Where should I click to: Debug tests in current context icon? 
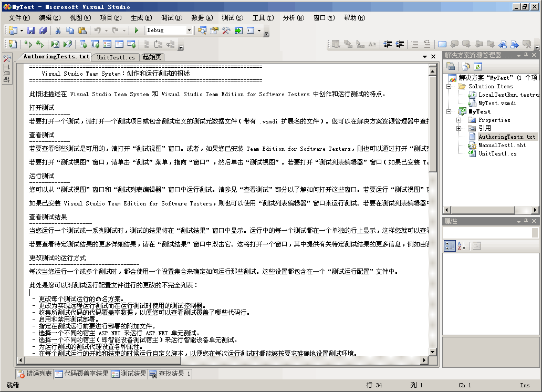[x=55, y=44]
